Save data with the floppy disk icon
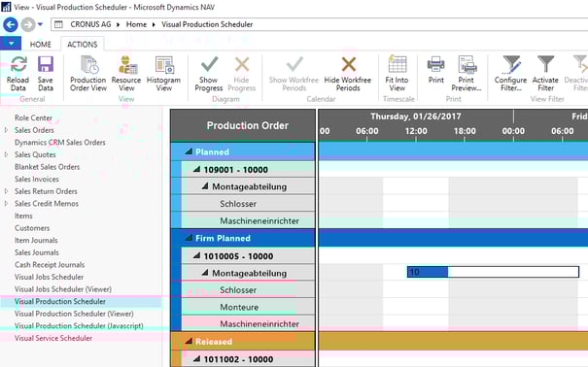Image resolution: width=588 pixels, height=367 pixels. pos(46,64)
